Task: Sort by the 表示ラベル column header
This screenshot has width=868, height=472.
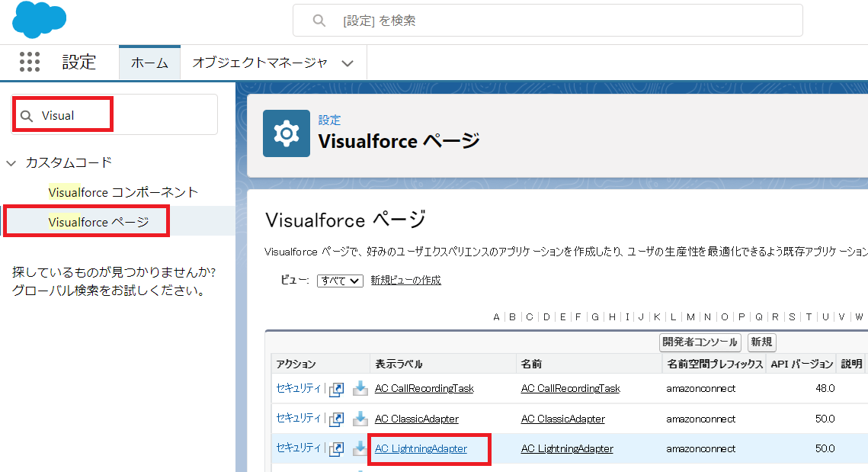Action: point(399,364)
